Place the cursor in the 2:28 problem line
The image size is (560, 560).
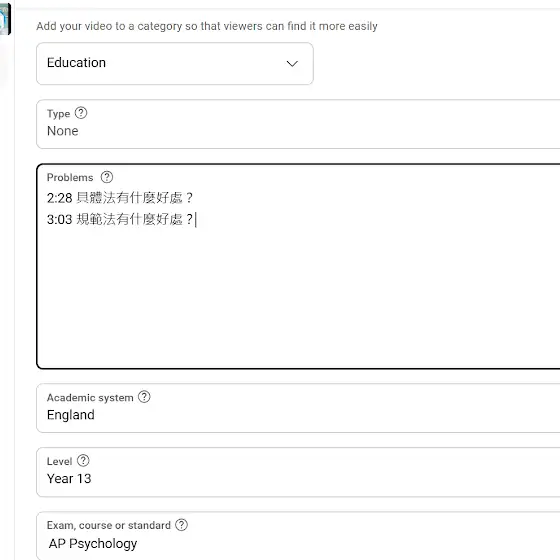point(120,198)
